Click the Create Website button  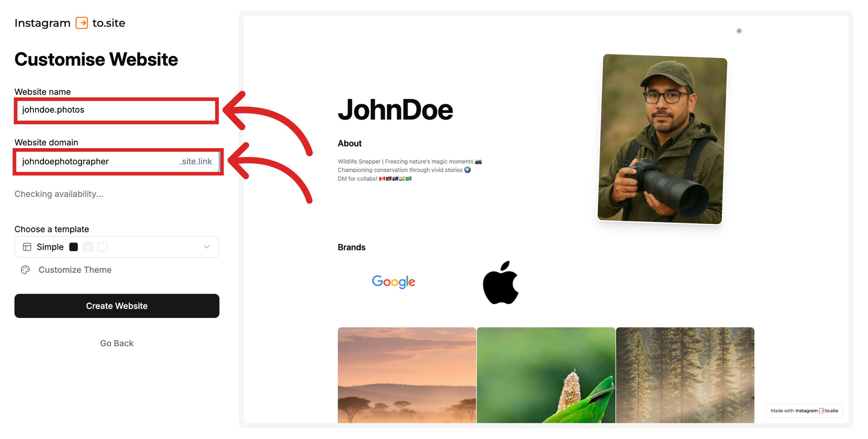point(117,306)
